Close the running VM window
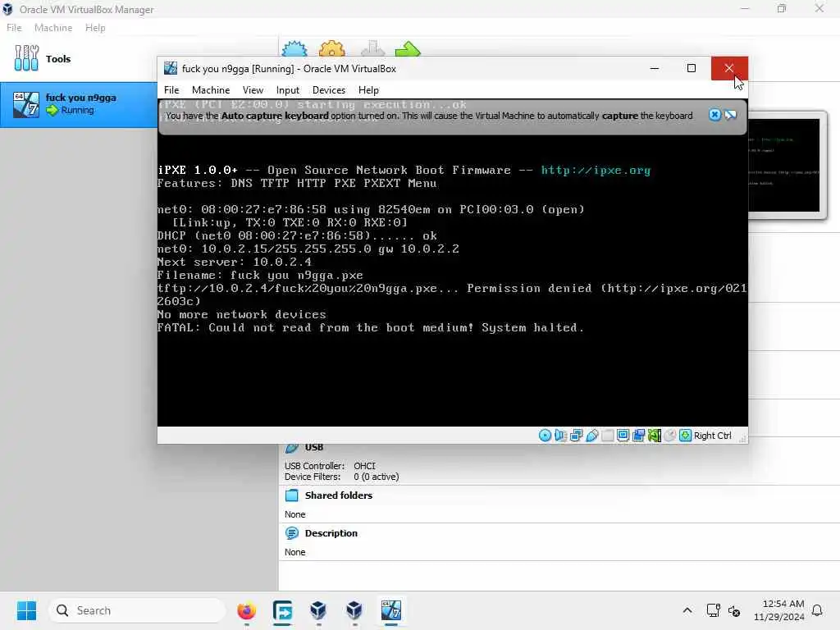 tap(729, 68)
